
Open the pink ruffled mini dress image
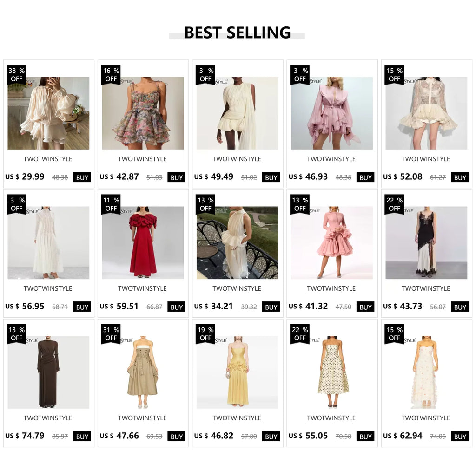(x=332, y=242)
